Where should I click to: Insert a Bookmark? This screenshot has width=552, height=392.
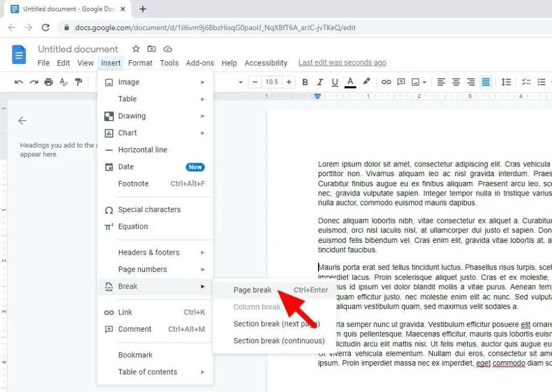(155, 355)
